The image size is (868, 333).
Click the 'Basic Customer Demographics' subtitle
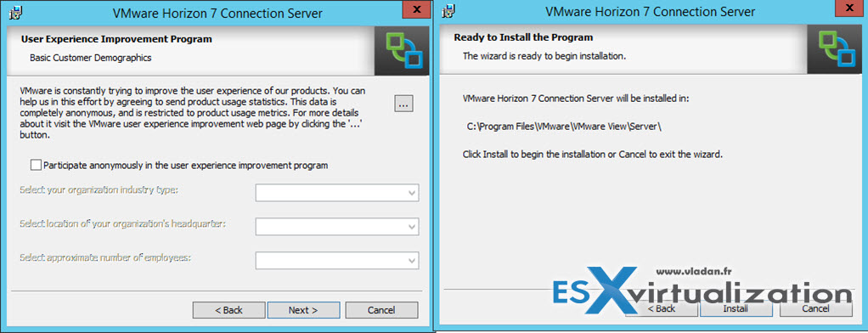click(90, 57)
